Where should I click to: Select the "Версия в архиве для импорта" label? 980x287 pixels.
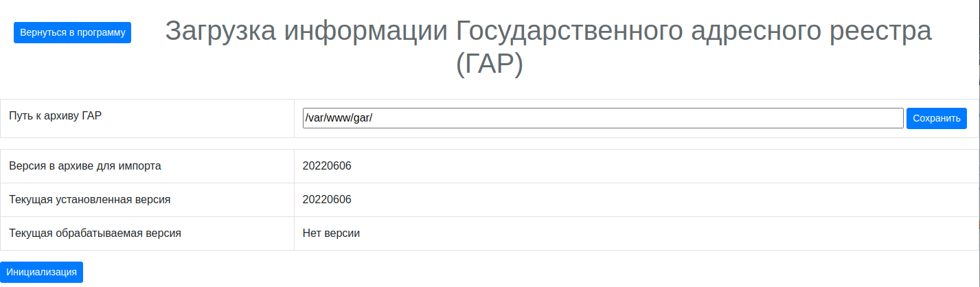click(85, 166)
